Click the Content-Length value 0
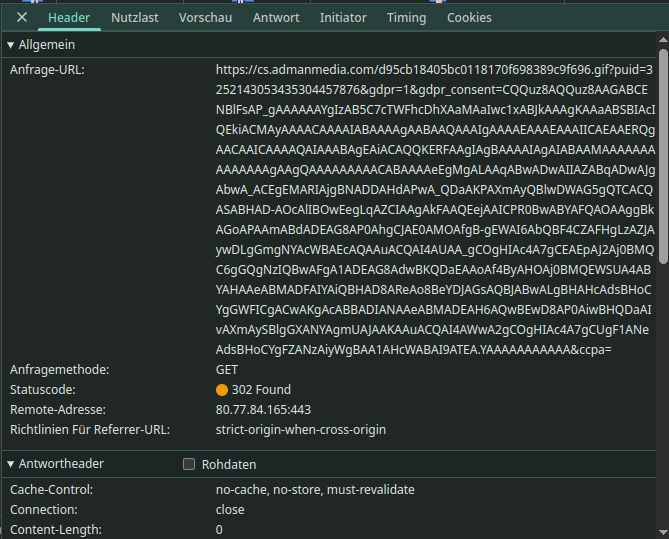Screen dimensions: 669x539 click(x=219, y=530)
